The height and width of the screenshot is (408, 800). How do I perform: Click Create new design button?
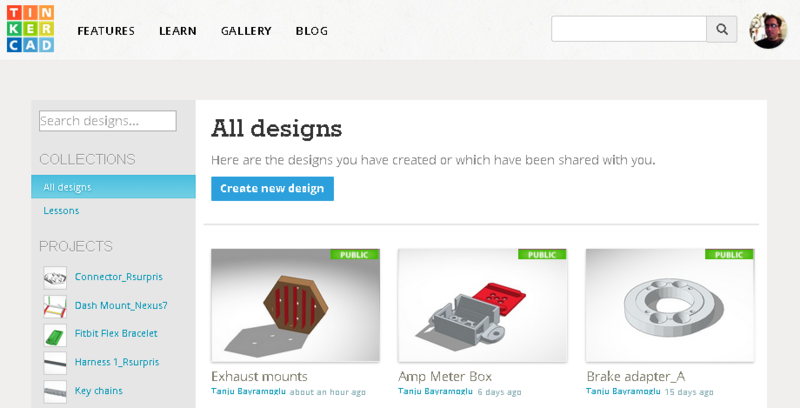272,188
